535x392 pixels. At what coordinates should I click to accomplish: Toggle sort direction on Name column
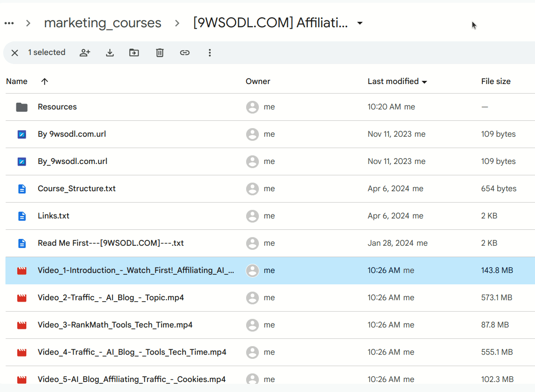coord(44,81)
